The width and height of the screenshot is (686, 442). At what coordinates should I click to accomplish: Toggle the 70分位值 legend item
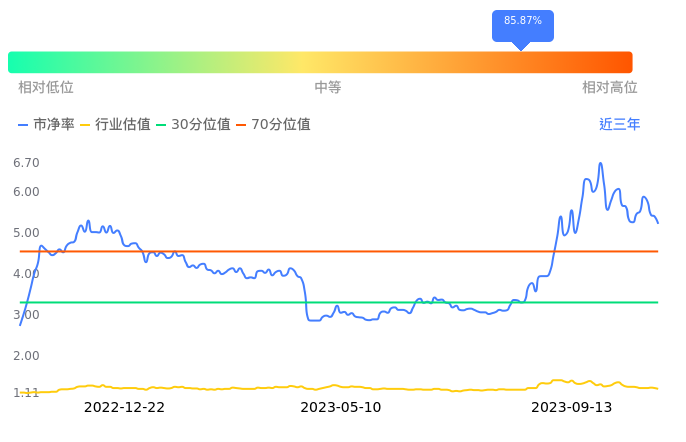tap(273, 125)
